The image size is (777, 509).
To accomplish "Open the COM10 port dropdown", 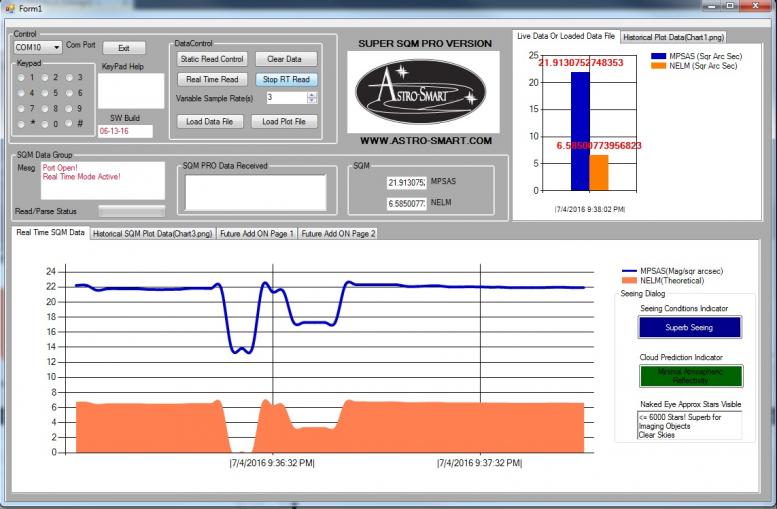I will 56,48.
